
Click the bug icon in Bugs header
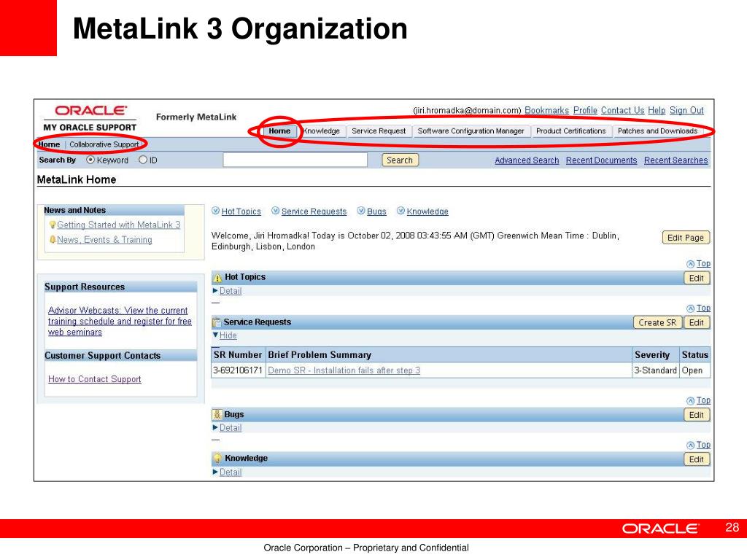click(217, 414)
